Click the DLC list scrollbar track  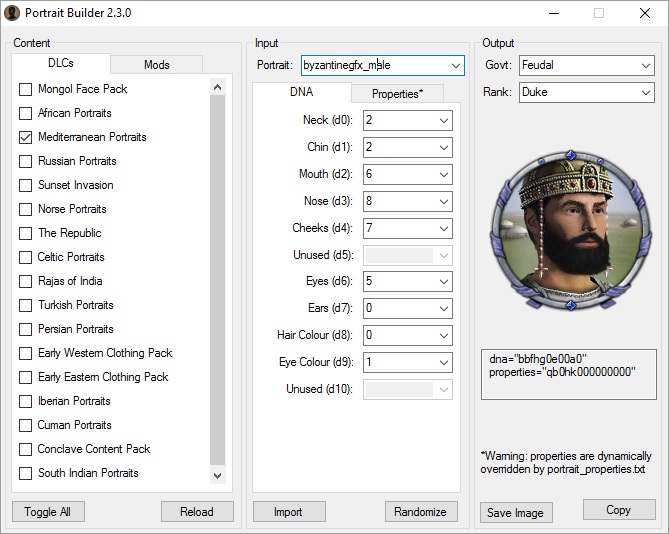[x=218, y=281]
